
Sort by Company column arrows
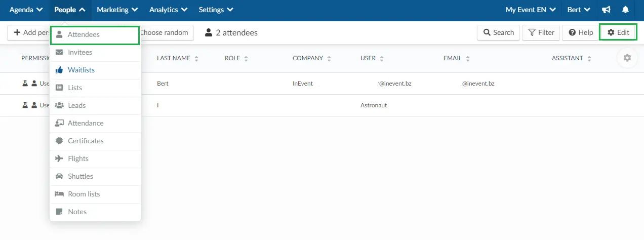click(x=329, y=59)
